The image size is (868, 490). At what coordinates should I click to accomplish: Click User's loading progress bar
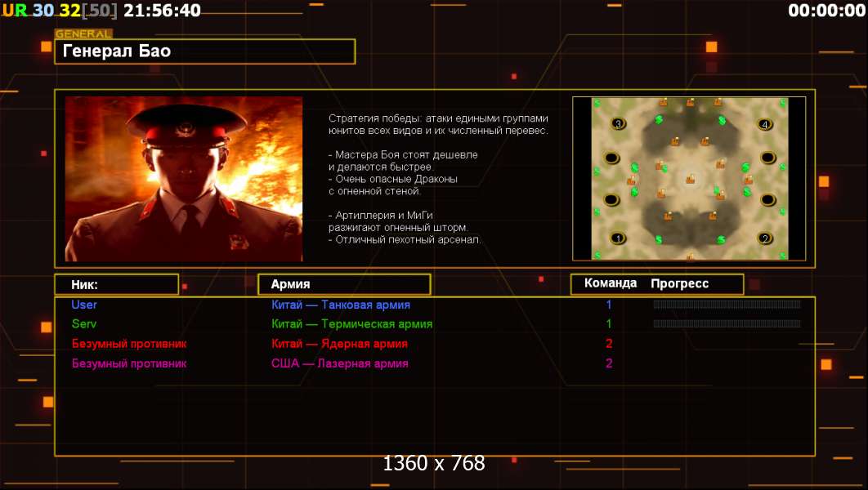[727, 304]
